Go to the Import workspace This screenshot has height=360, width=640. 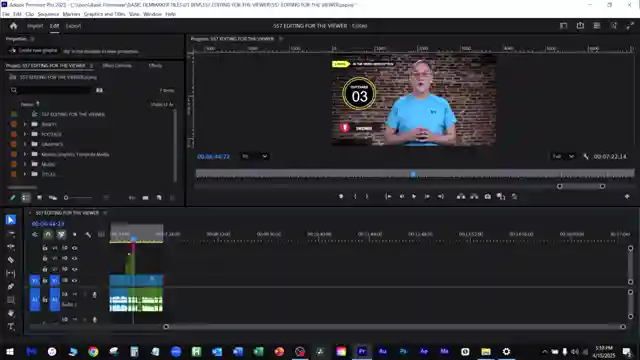point(35,26)
